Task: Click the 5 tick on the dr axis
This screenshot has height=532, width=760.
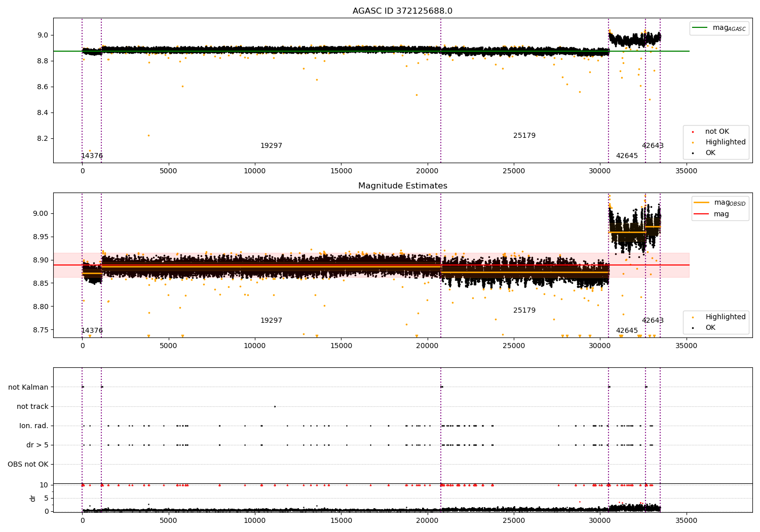Action: [46, 498]
